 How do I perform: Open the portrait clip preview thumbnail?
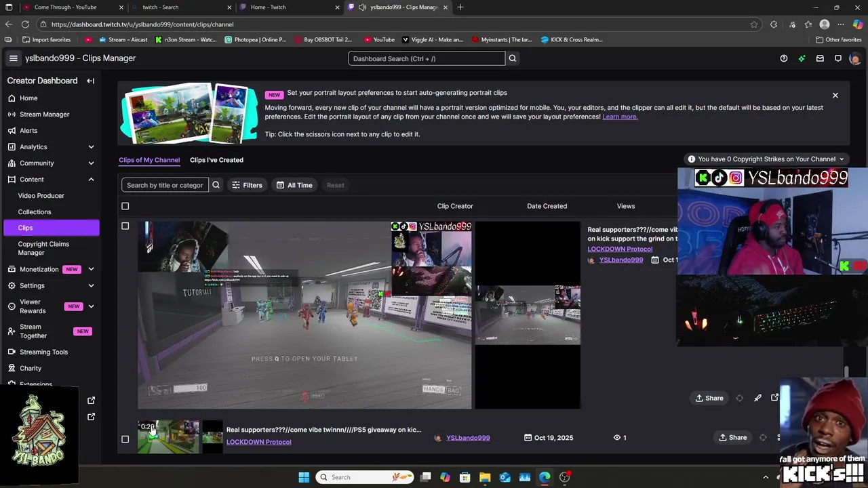coord(528,315)
